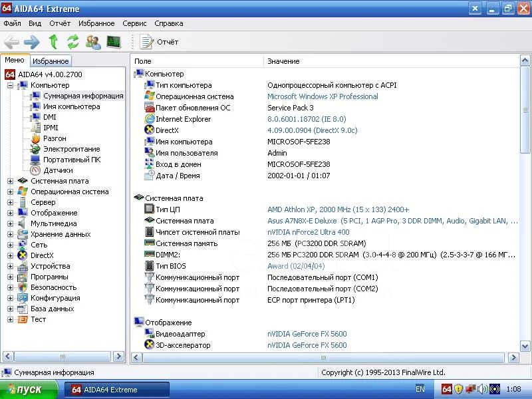Open Датчики sensors item

58,170
